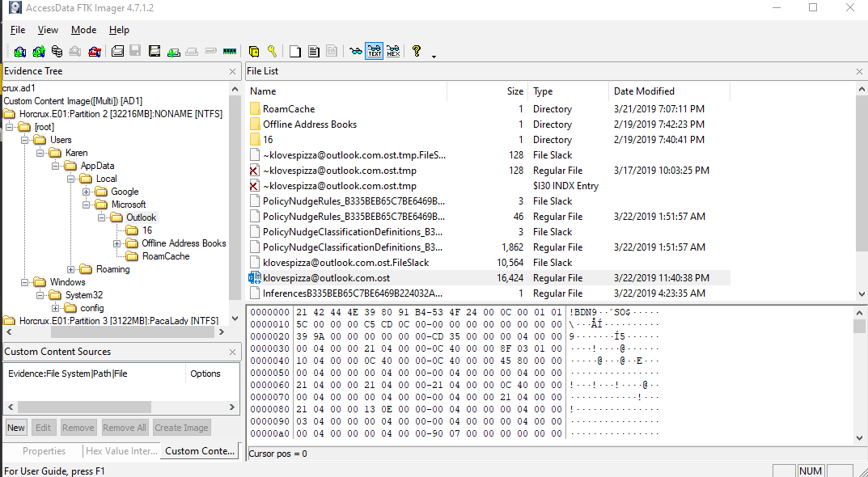
Task: Toggle the HEX view mode button
Action: click(x=393, y=51)
